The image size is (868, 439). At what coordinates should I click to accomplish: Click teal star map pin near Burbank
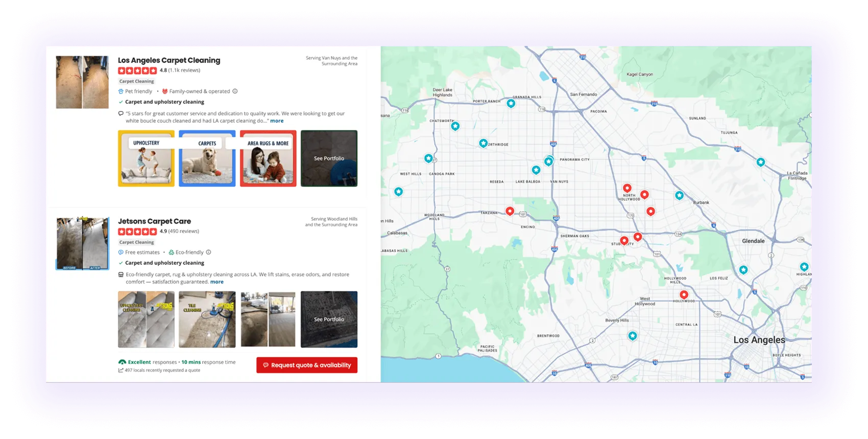(680, 196)
